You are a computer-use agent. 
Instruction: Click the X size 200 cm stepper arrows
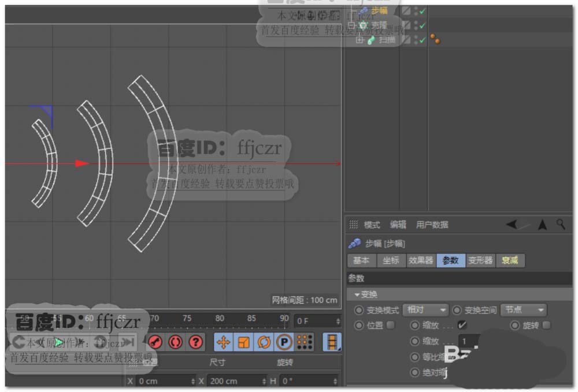coord(264,382)
